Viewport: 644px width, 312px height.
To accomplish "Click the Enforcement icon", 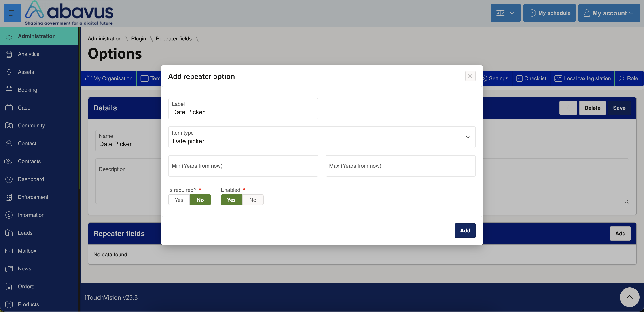I will [9, 197].
